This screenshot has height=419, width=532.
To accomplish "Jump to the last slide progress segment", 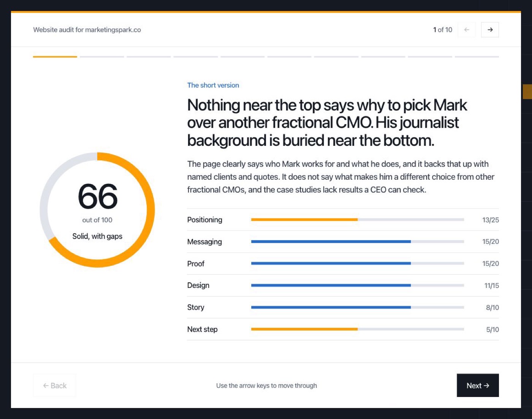I will 477,57.
